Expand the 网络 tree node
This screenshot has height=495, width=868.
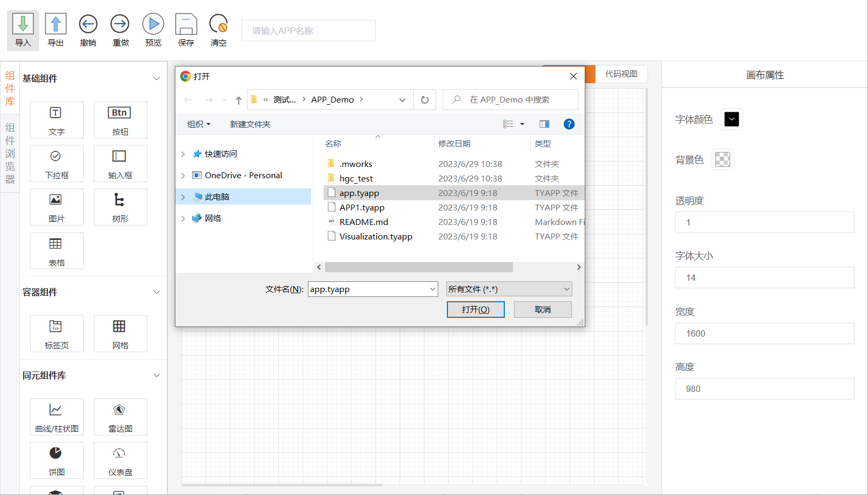[183, 219]
